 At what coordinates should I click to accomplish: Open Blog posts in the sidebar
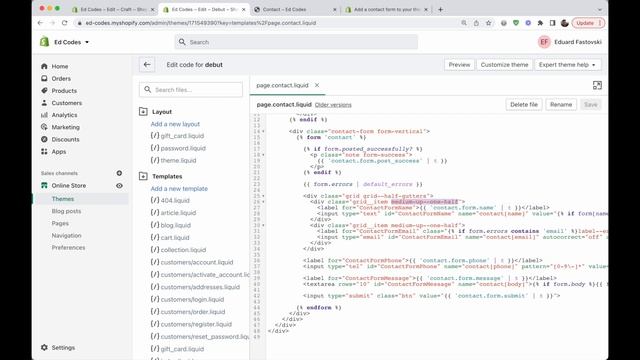pyautogui.click(x=66, y=211)
